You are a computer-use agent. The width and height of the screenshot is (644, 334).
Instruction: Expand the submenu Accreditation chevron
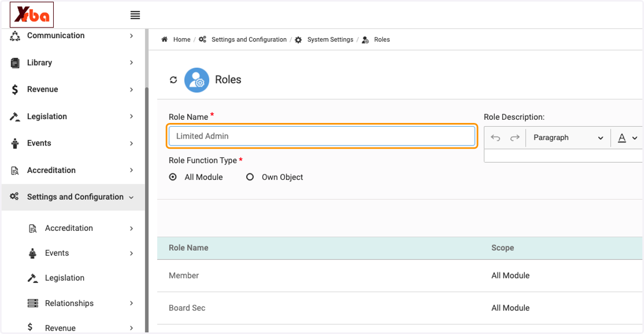click(131, 228)
